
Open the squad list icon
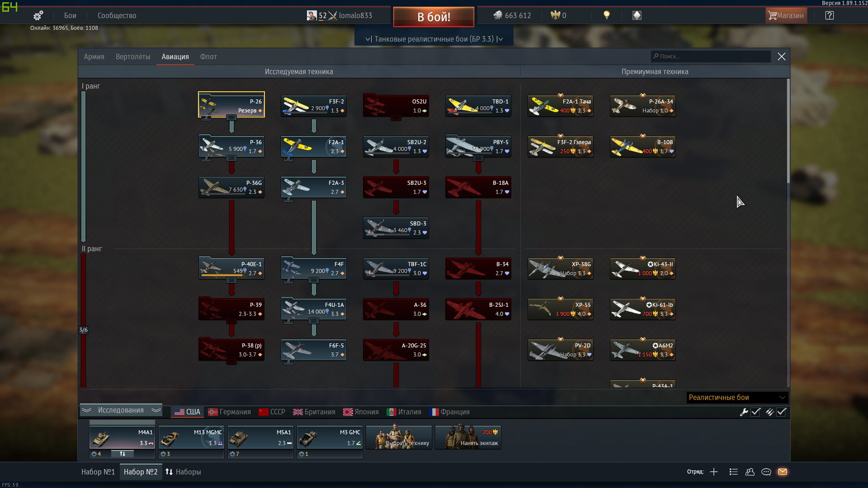[734, 472]
